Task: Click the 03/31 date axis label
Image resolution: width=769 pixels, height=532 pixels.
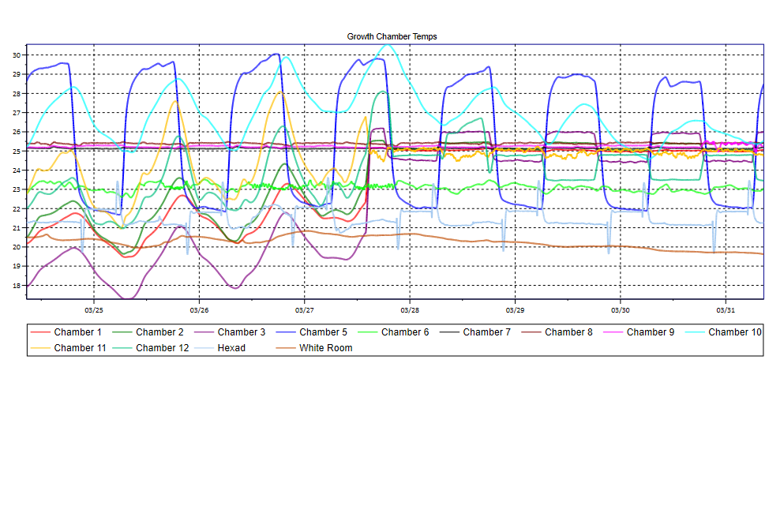Action: point(726,310)
